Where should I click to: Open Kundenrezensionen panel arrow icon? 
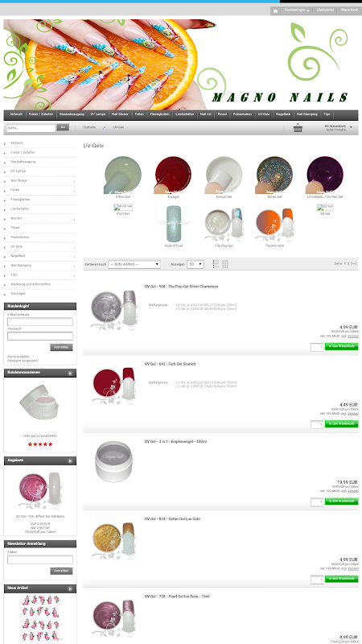coord(70,374)
